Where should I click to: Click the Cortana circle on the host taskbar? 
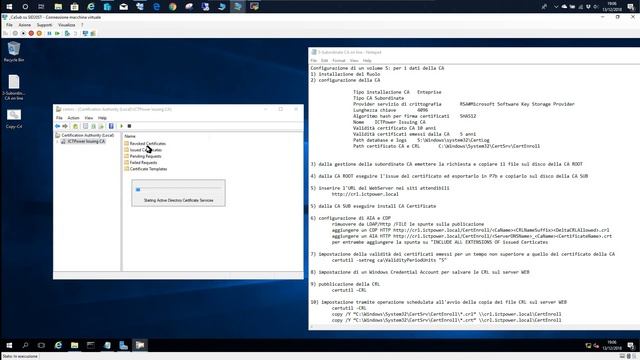(25, 7)
